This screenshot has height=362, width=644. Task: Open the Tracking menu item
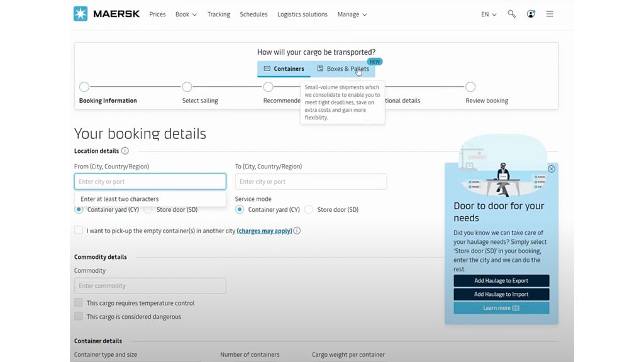[218, 14]
